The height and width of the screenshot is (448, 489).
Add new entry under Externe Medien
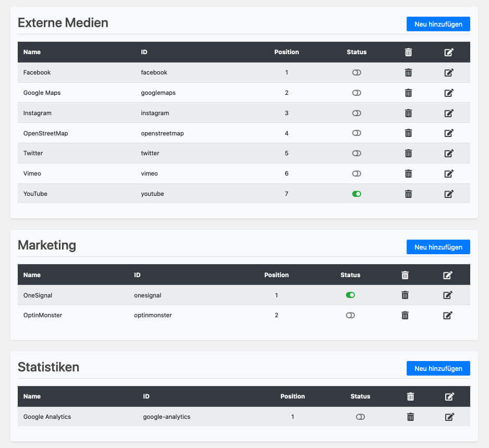tap(438, 24)
